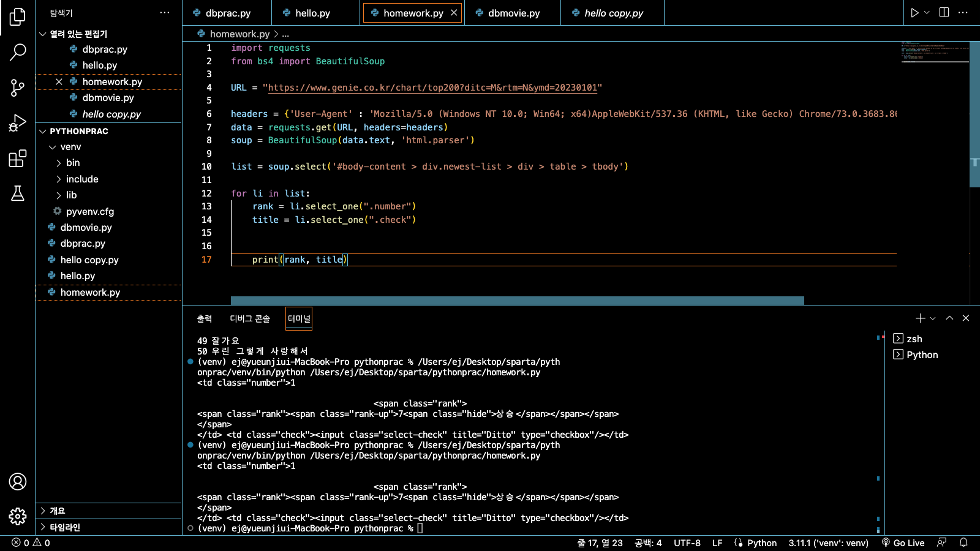Viewport: 980px width, 551px height.
Task: Select dbmovie.py in open editors list
Action: point(108,98)
